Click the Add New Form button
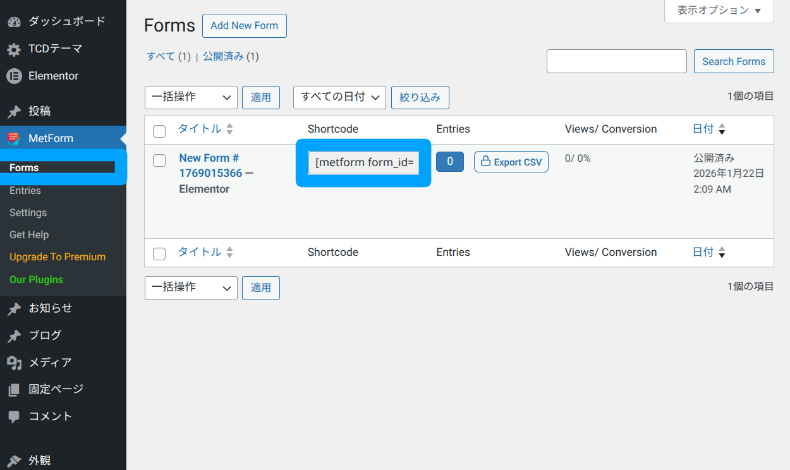This screenshot has height=470, width=790. point(244,26)
